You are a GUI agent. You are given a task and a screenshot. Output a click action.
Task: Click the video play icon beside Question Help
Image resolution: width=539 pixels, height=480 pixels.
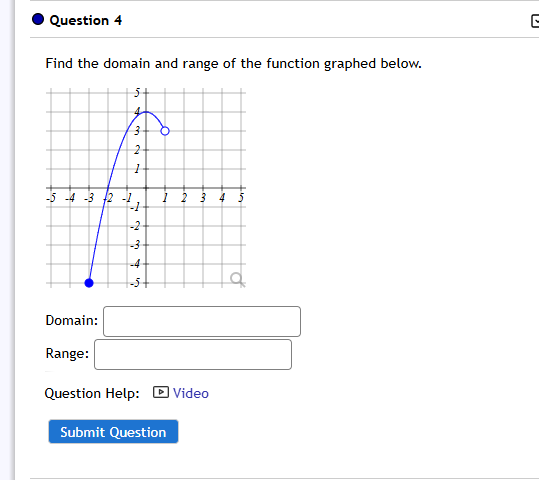[161, 392]
